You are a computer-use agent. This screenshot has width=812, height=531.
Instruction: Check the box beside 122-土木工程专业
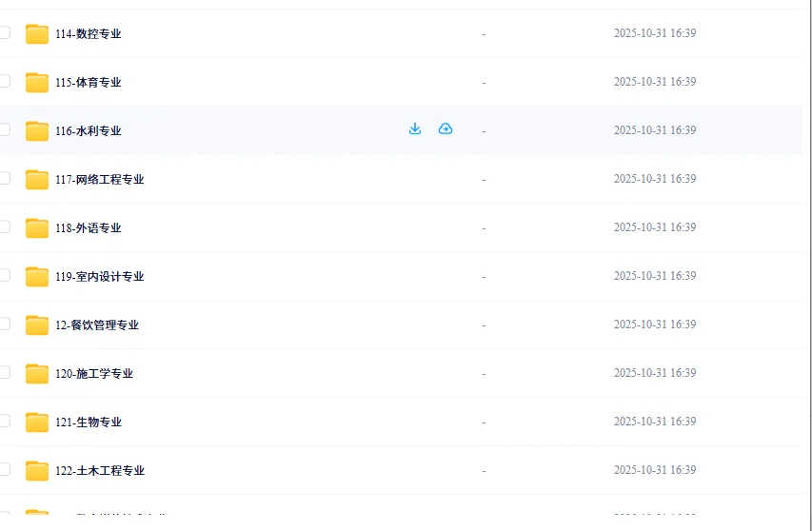click(4, 469)
